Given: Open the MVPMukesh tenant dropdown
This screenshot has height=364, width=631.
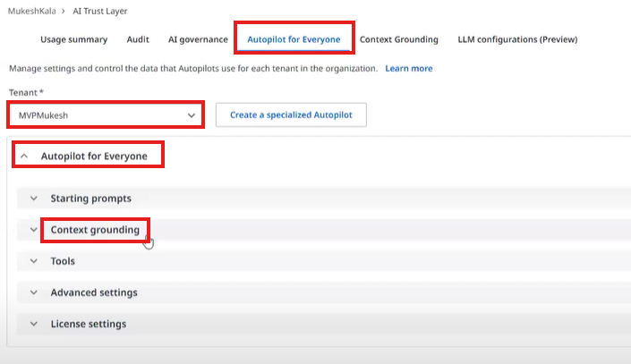Looking at the screenshot, I should tap(107, 115).
